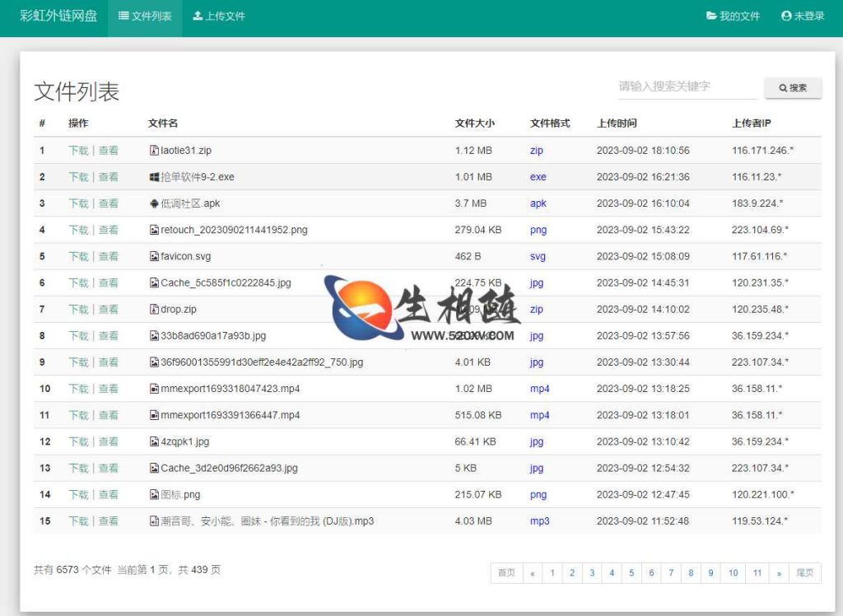Click 下载 for 抢单软件9-2.exe

tap(78, 177)
